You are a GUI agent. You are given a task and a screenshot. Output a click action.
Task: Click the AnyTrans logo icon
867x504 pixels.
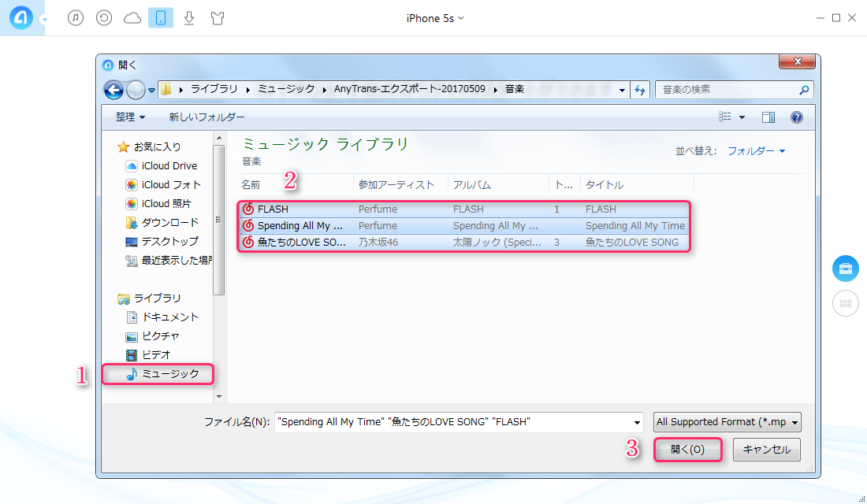coord(21,17)
